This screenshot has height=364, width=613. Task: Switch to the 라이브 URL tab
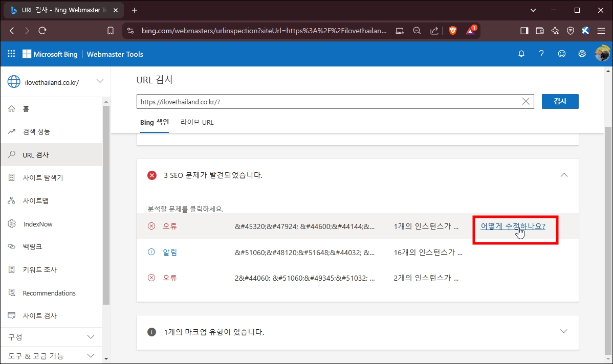coord(197,122)
